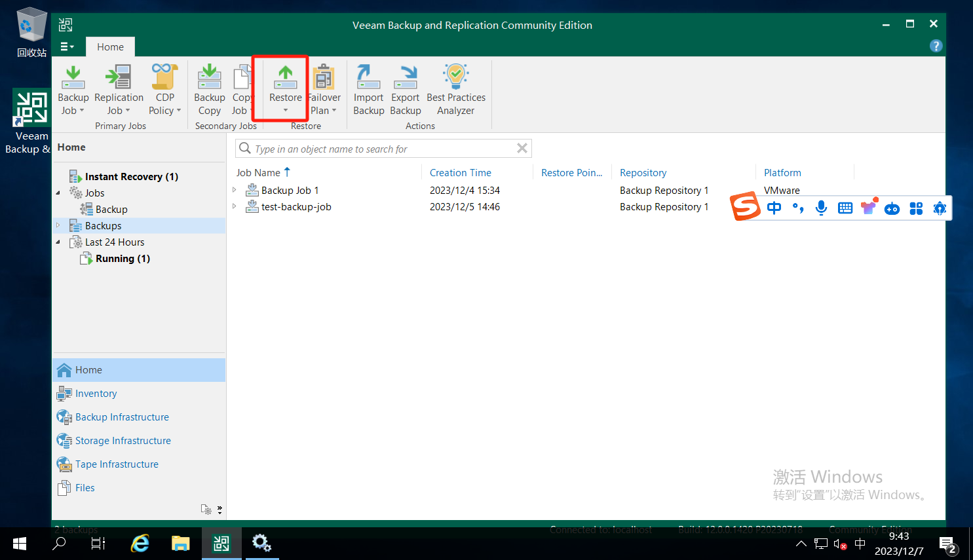The width and height of the screenshot is (973, 560).
Task: Open the Failover Plan ribbon button
Action: pos(324,90)
